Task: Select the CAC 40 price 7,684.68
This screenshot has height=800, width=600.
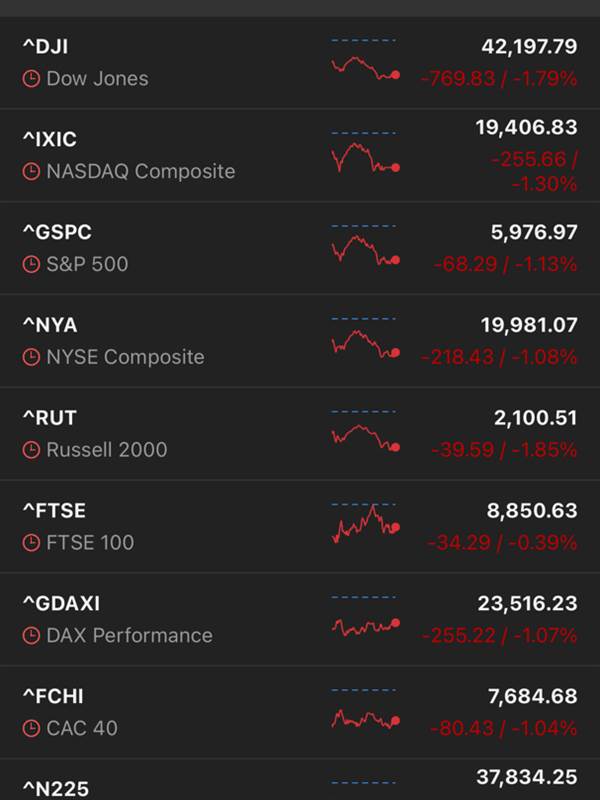Action: [533, 696]
